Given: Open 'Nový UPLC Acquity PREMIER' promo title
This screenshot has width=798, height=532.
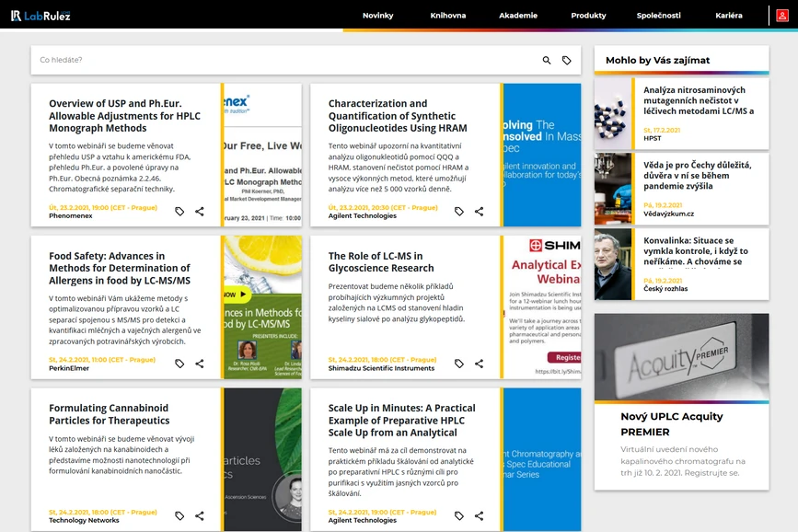Looking at the screenshot, I should [672, 424].
